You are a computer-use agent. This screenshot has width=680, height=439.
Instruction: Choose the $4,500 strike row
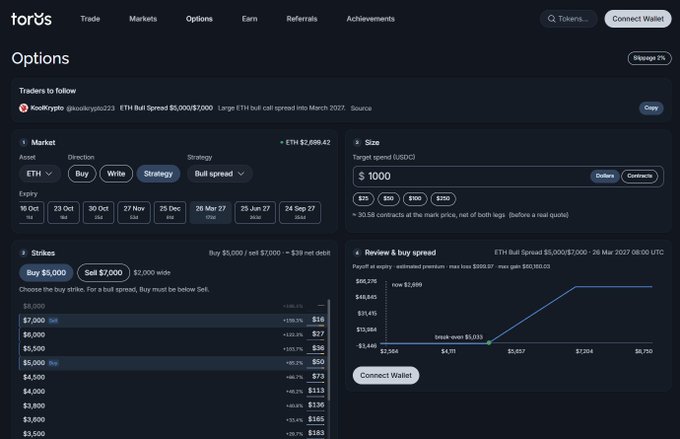point(173,377)
